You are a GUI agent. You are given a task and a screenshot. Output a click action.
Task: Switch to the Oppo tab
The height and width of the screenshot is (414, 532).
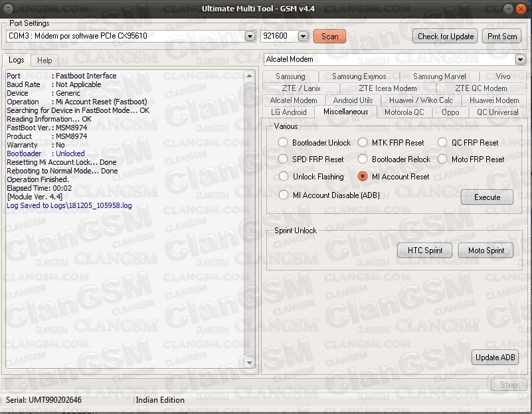[450, 112]
